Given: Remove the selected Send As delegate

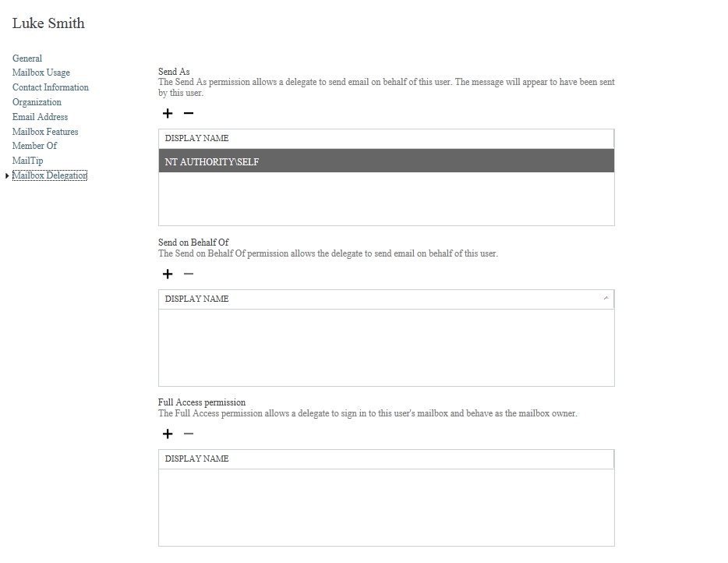Looking at the screenshot, I should 188,113.
